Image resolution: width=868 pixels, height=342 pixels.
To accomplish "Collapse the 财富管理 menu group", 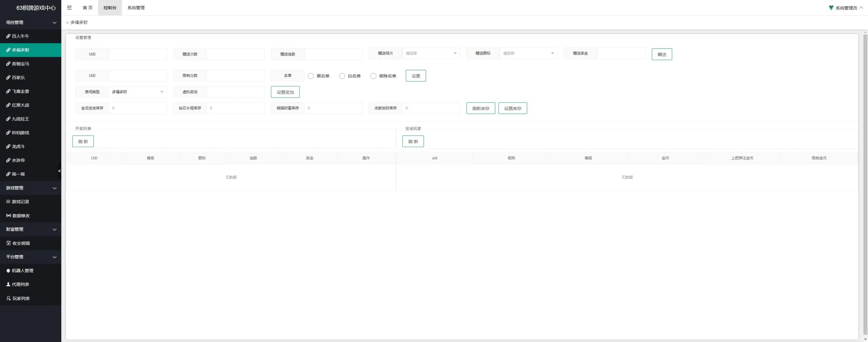I will coord(31,229).
